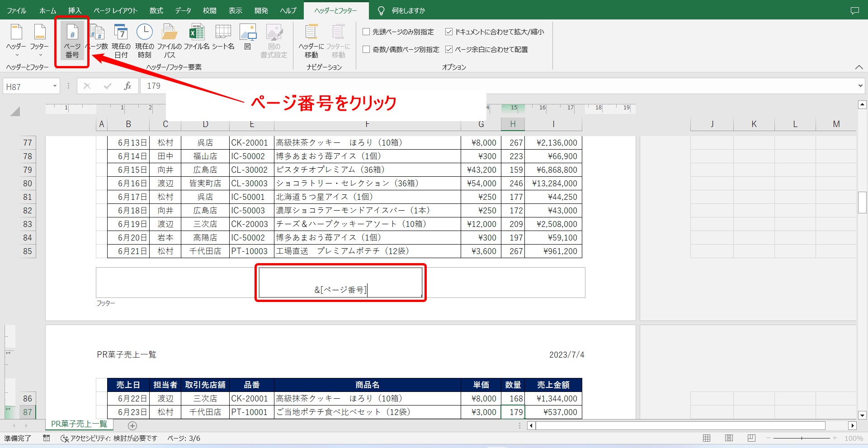868x448 pixels.
Task: Open the フッター dropdown in ribbon
Action: point(40,41)
